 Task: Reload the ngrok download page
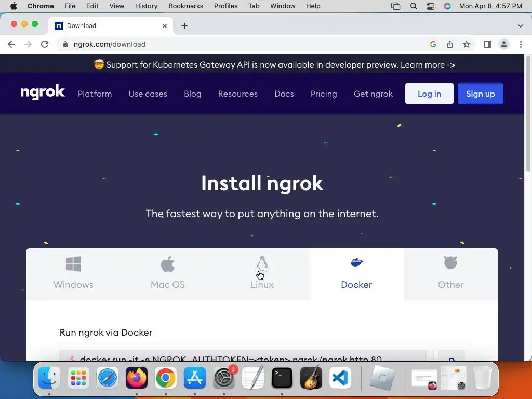point(45,44)
